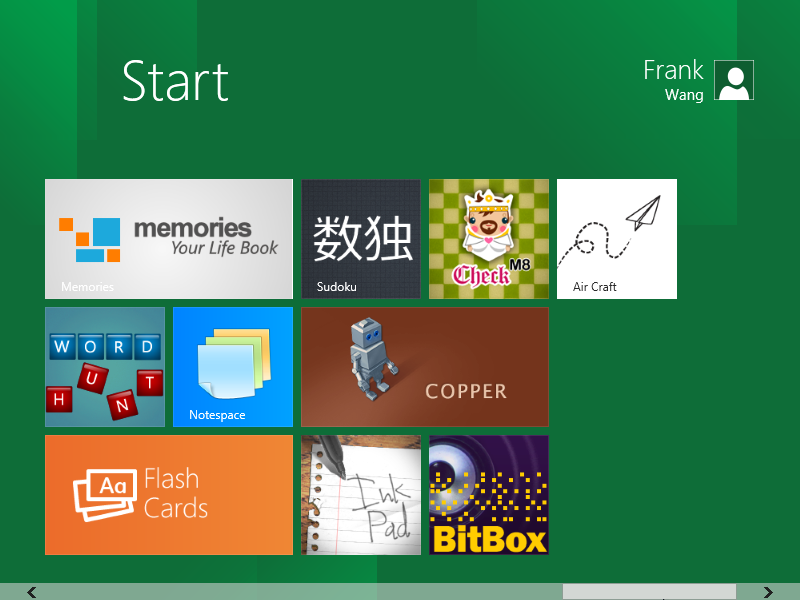Launch the BitBox music tile
The height and width of the screenshot is (600, 800).
pyautogui.click(x=489, y=495)
